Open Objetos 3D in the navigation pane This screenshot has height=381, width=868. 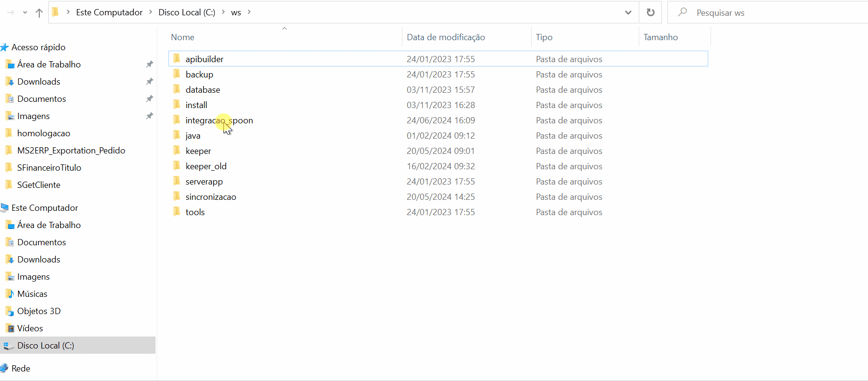(x=39, y=311)
